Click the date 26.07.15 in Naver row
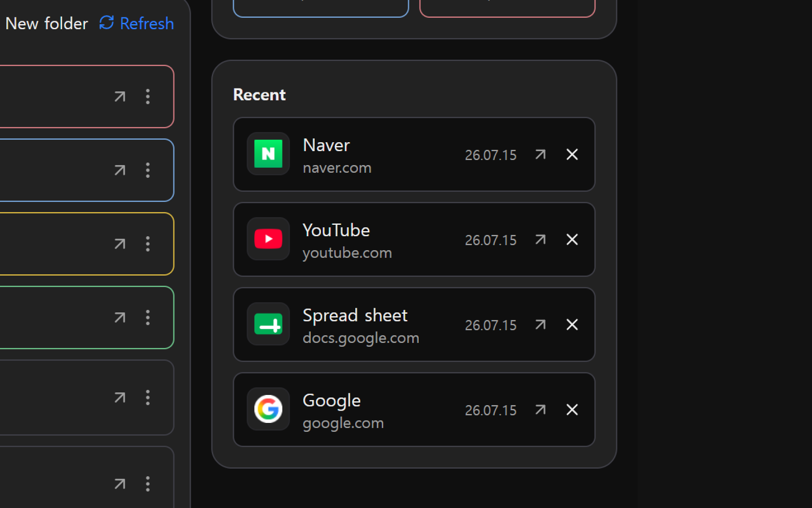Image resolution: width=812 pixels, height=508 pixels. pyautogui.click(x=491, y=155)
